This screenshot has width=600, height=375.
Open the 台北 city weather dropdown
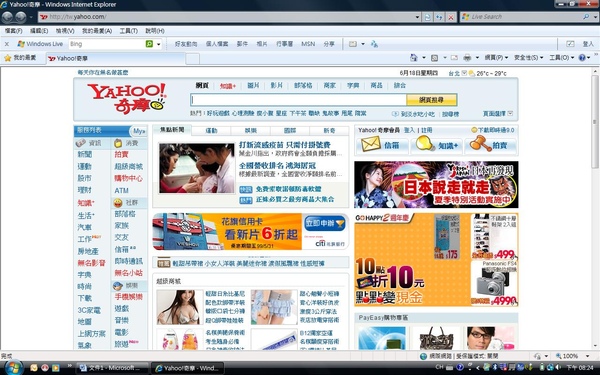464,73
